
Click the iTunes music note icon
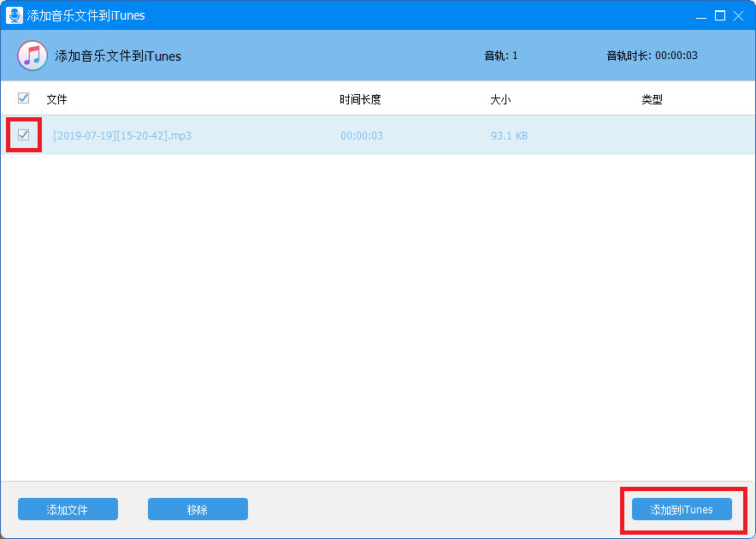[x=32, y=56]
